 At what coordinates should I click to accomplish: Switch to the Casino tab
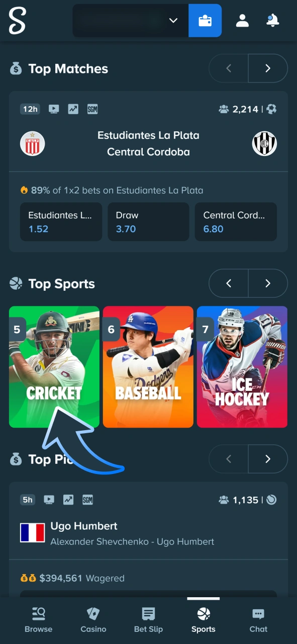(x=93, y=620)
